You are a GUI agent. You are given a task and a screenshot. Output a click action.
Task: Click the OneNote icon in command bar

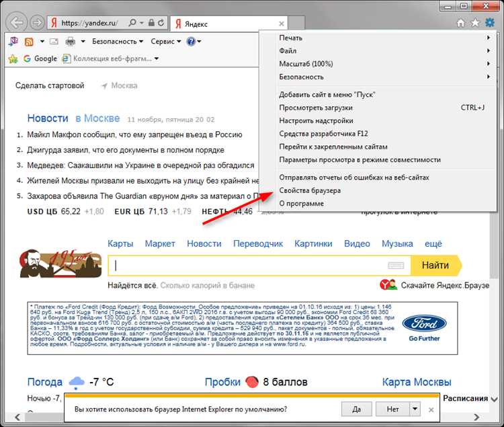13,41
